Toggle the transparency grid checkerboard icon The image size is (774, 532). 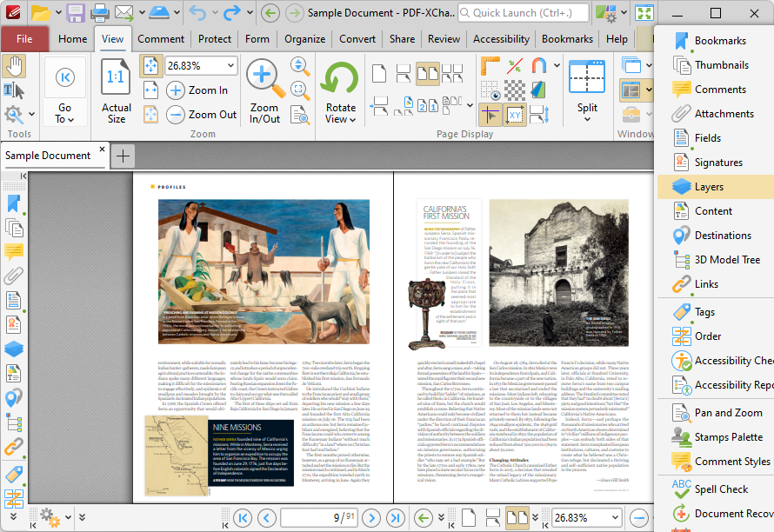point(515,90)
